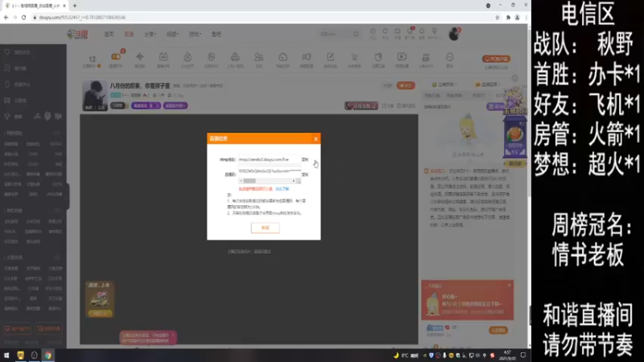Image resolution: width=644 pixels, height=362 pixels.
Task: Click the video play icon in streamer toolbar
Action: pyautogui.click(x=402, y=57)
